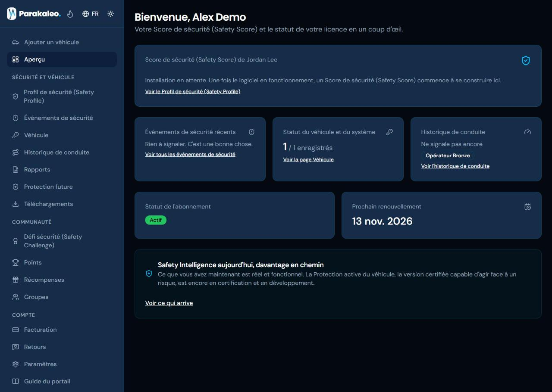Click the gift icon beside Récompenses

coord(16,280)
